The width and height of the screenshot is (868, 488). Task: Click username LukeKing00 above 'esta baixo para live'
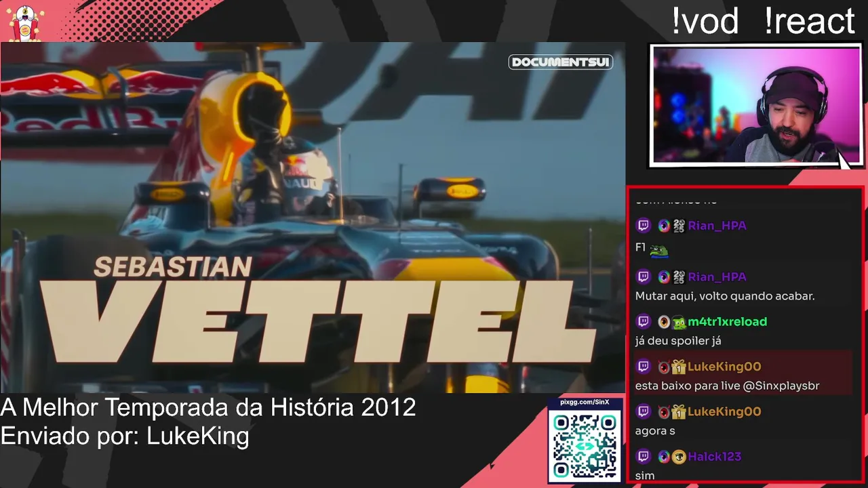[724, 367]
